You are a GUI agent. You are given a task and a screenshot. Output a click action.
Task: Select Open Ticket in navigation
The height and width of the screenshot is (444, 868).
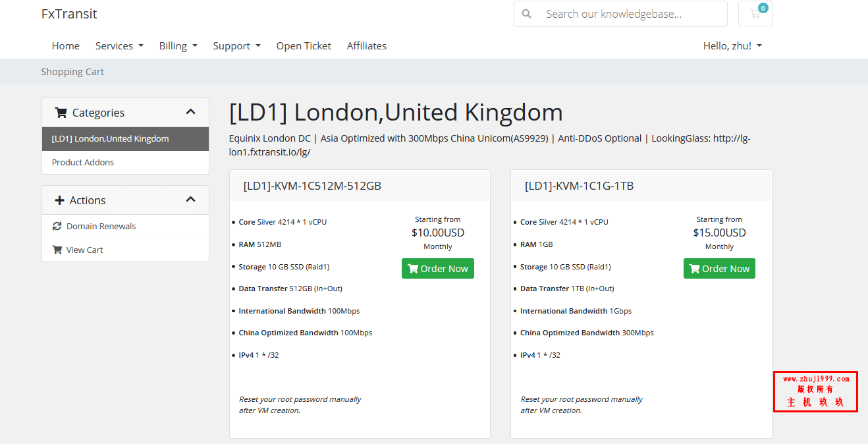(304, 45)
